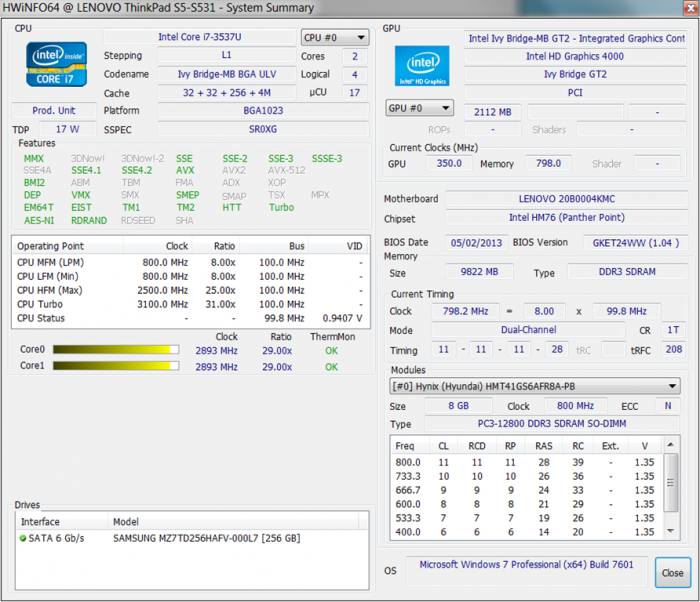Open the GPU #0 selector dropdown

pos(419,108)
